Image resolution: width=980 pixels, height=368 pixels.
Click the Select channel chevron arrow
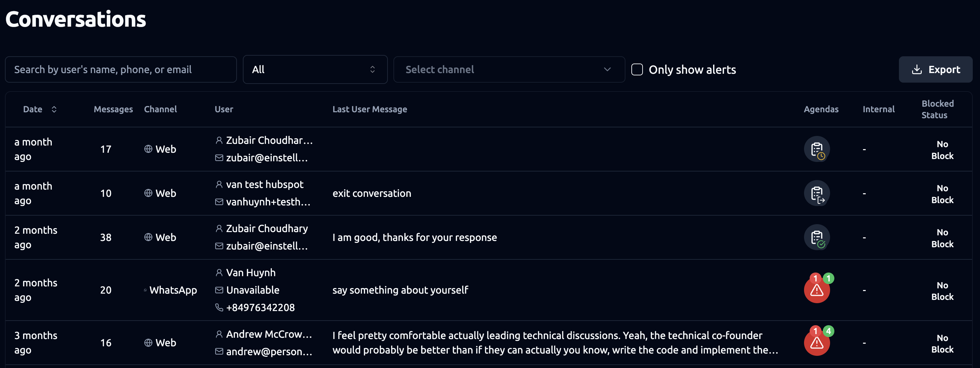click(x=607, y=69)
